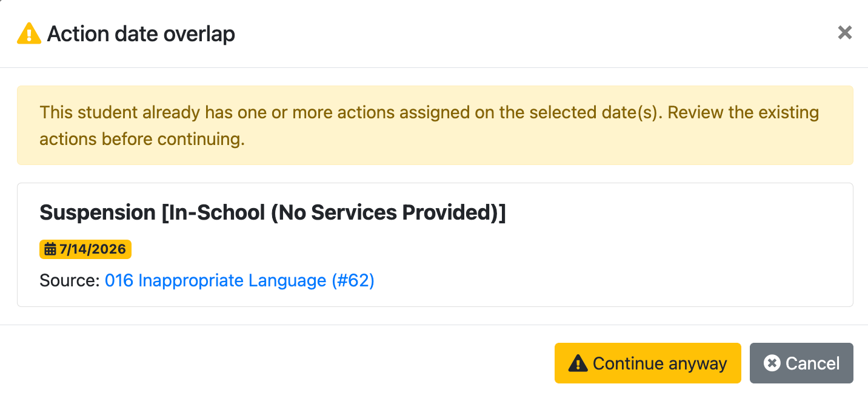Click the Source: label
Viewport: 868px width, 398px height.
(70, 281)
